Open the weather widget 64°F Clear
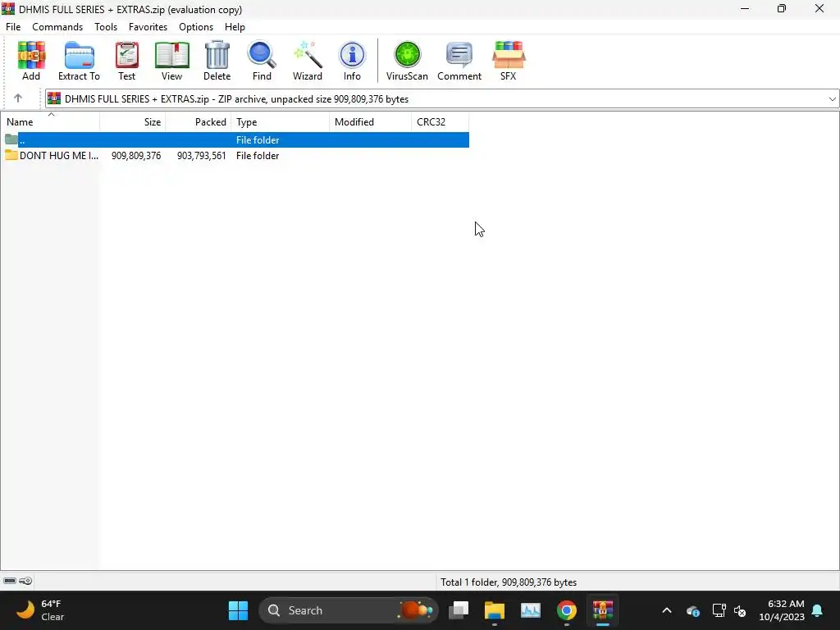 (40, 610)
